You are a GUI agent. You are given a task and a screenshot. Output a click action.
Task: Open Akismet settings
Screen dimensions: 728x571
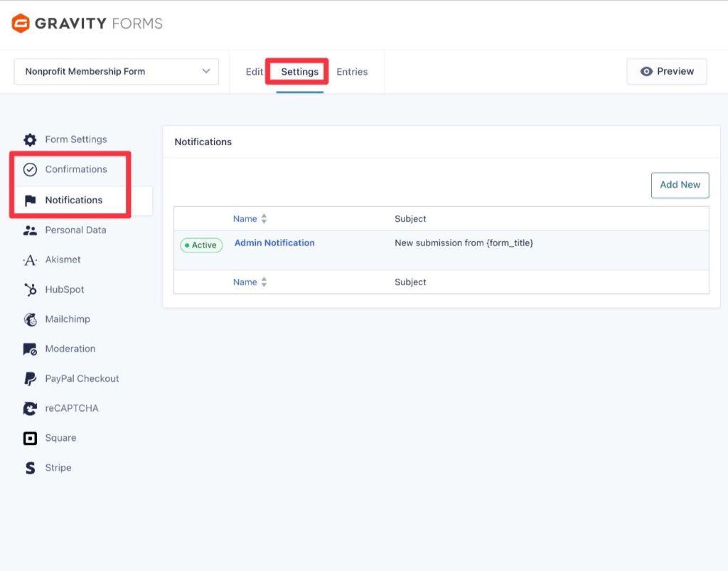pyautogui.click(x=63, y=260)
